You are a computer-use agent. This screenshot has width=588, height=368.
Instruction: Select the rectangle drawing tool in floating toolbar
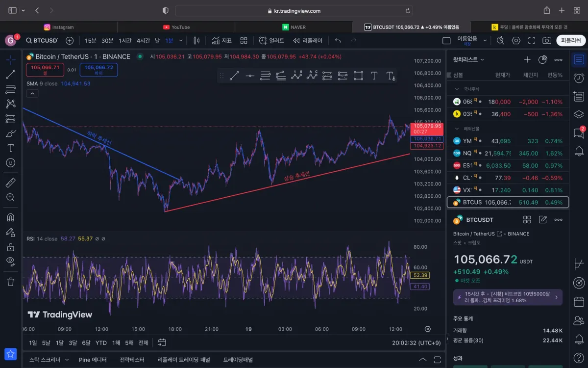point(358,76)
